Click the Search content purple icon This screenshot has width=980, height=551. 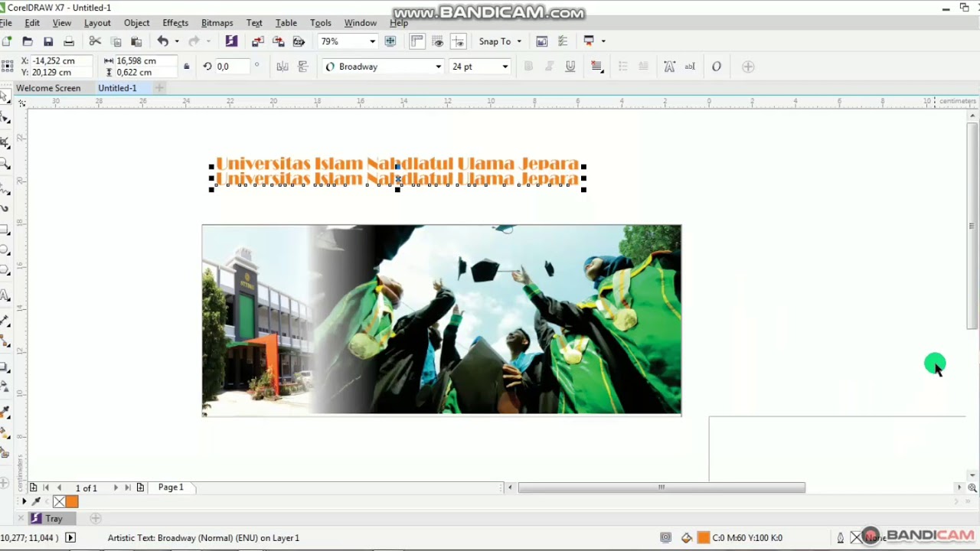(231, 41)
